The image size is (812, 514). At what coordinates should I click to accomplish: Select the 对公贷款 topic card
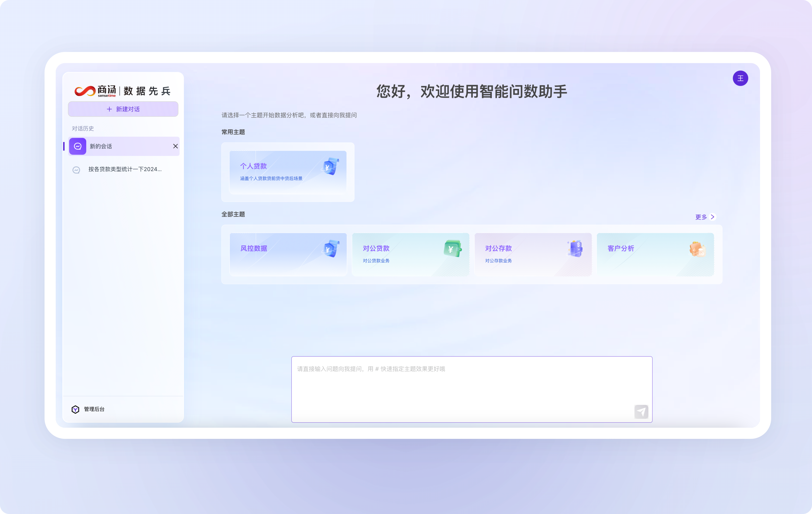pyautogui.click(x=410, y=254)
